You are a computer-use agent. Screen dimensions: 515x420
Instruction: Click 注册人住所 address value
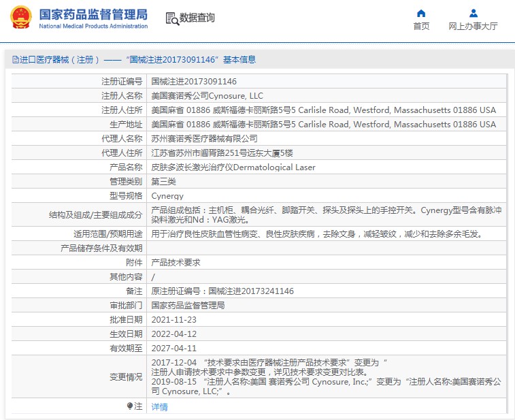pyautogui.click(x=324, y=110)
